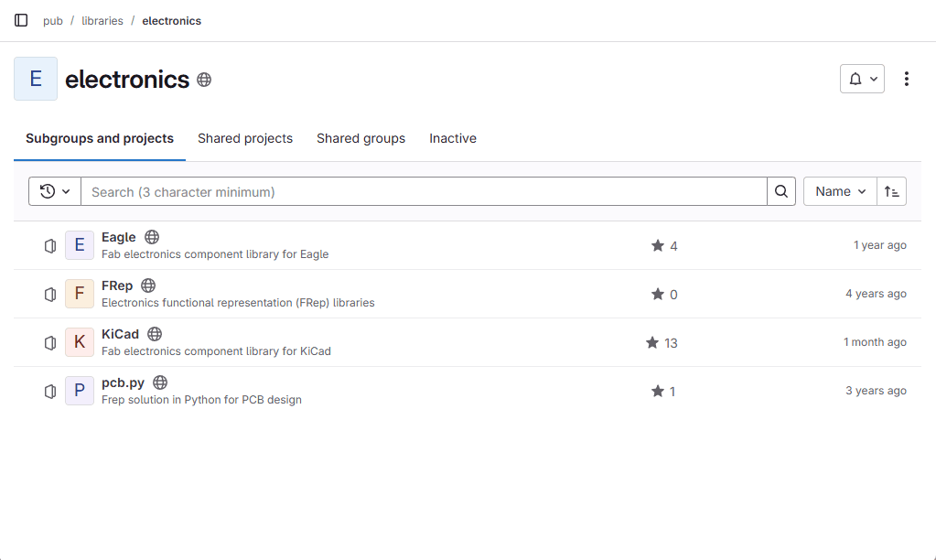This screenshot has height=560, width=936.
Task: Switch to Shared projects tab
Action: click(x=245, y=138)
